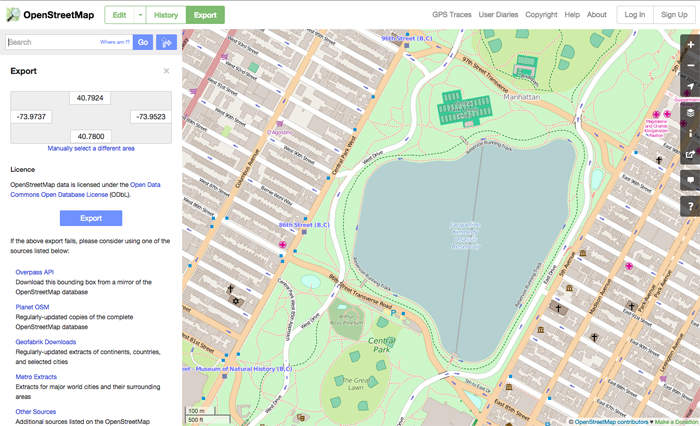Click the Sign Up button

tap(674, 15)
